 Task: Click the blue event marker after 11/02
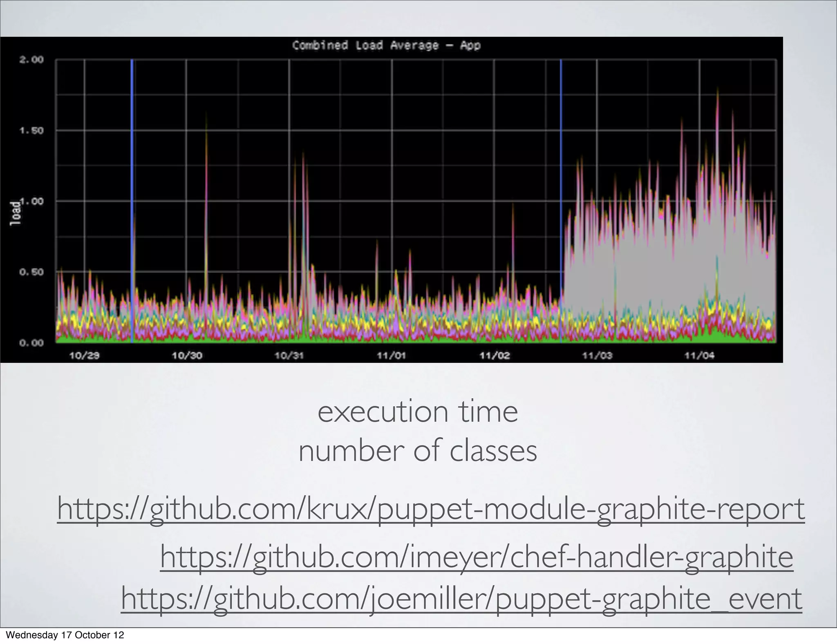(561, 201)
